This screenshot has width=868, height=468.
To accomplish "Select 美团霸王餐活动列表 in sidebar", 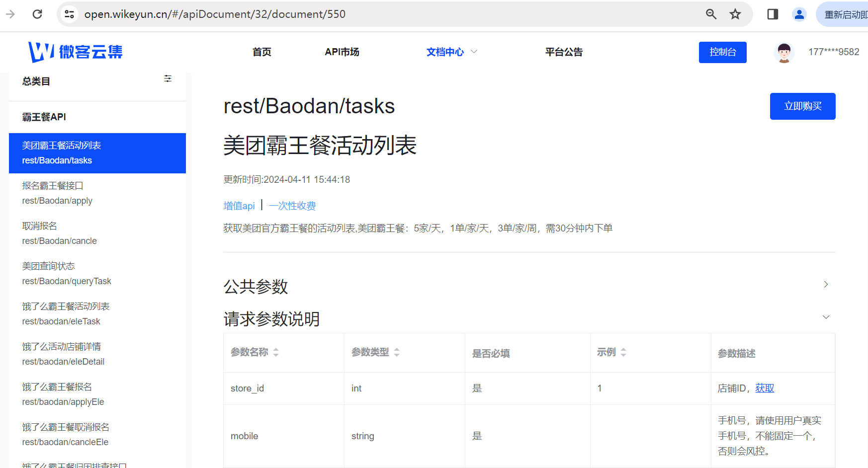I will pyautogui.click(x=97, y=153).
